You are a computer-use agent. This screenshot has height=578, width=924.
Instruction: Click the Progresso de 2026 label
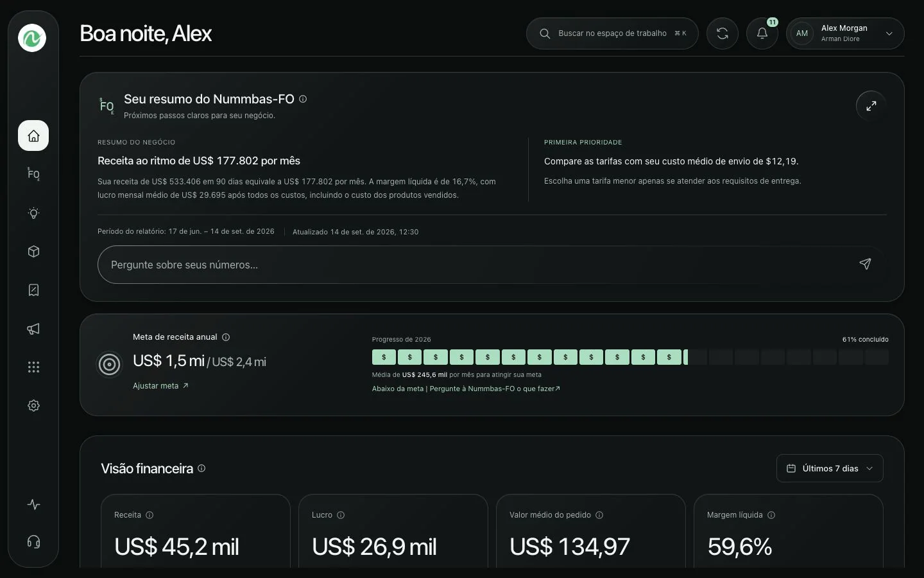[x=402, y=339]
